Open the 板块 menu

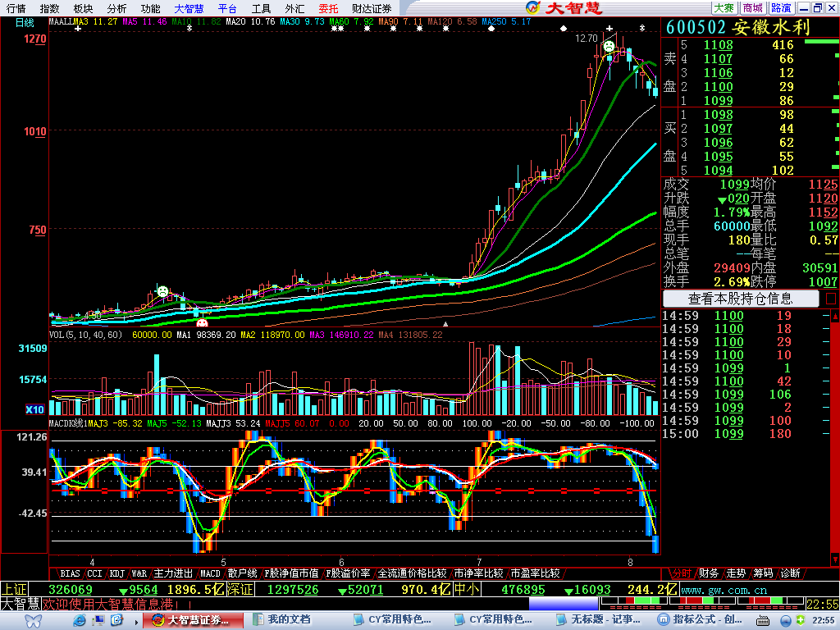coord(83,8)
